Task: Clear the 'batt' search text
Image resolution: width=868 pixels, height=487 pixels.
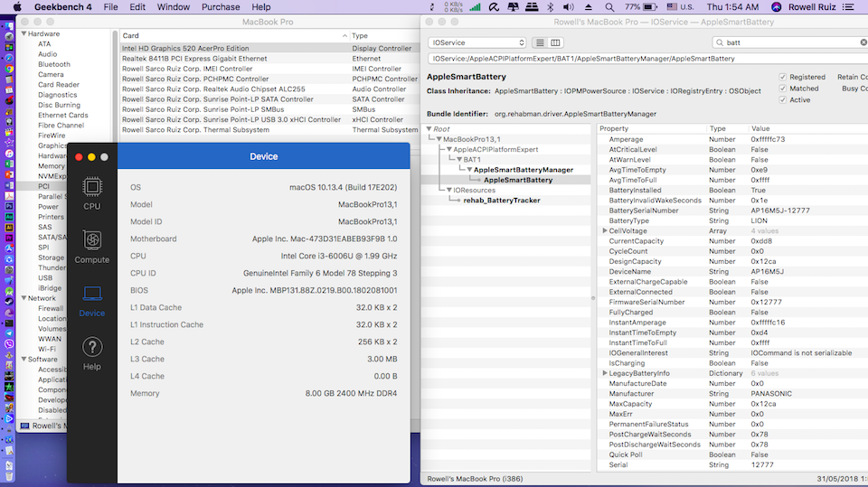Action: (x=863, y=42)
